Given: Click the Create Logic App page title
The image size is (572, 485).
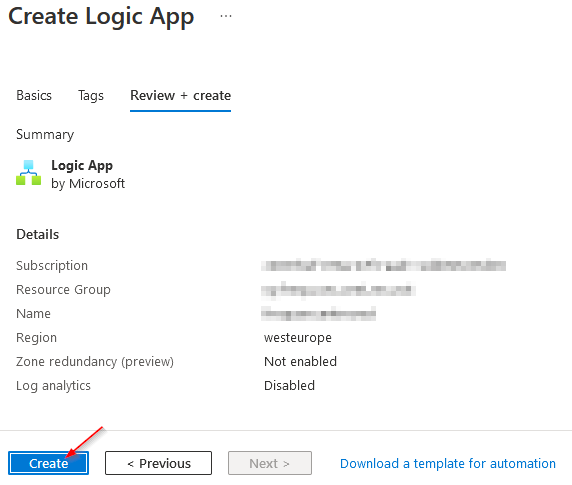Looking at the screenshot, I should point(101,17).
